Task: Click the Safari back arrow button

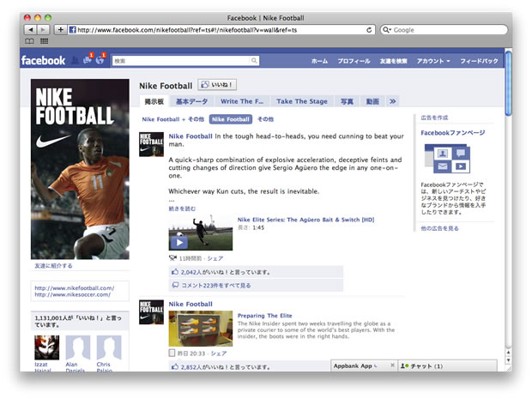Action: pos(31,30)
